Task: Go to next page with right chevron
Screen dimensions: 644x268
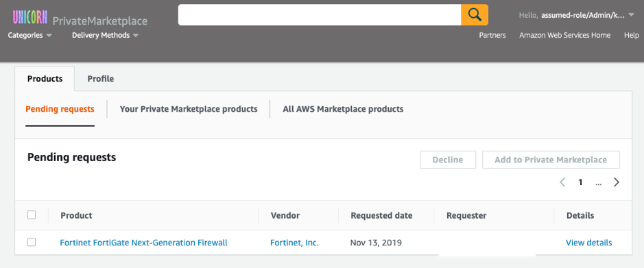Action: pyautogui.click(x=617, y=182)
